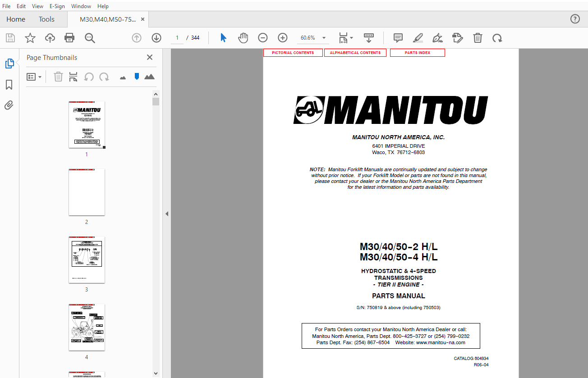
Task: Rotate page clockwise in toolbar
Action: 497,38
